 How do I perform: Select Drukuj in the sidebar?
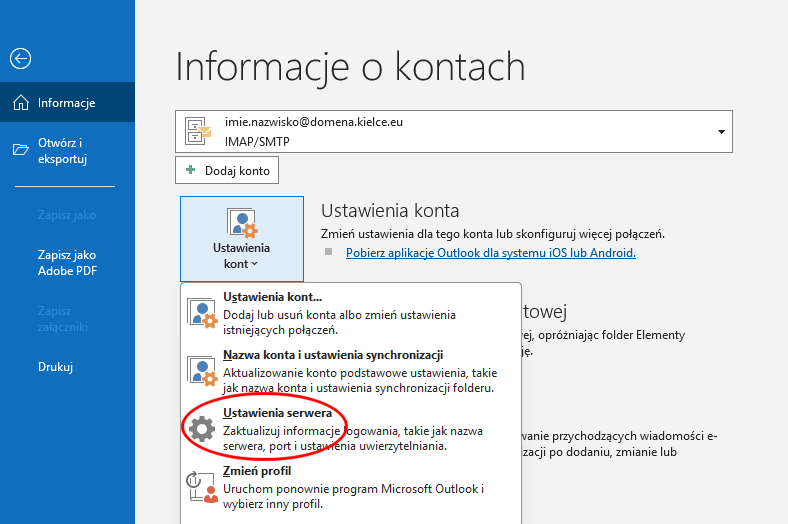pyautogui.click(x=56, y=367)
